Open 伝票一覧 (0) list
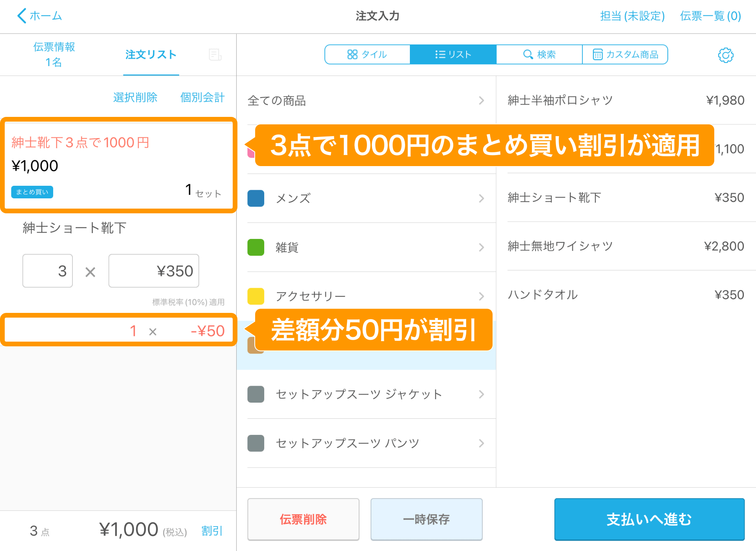The image size is (756, 551). [x=710, y=16]
